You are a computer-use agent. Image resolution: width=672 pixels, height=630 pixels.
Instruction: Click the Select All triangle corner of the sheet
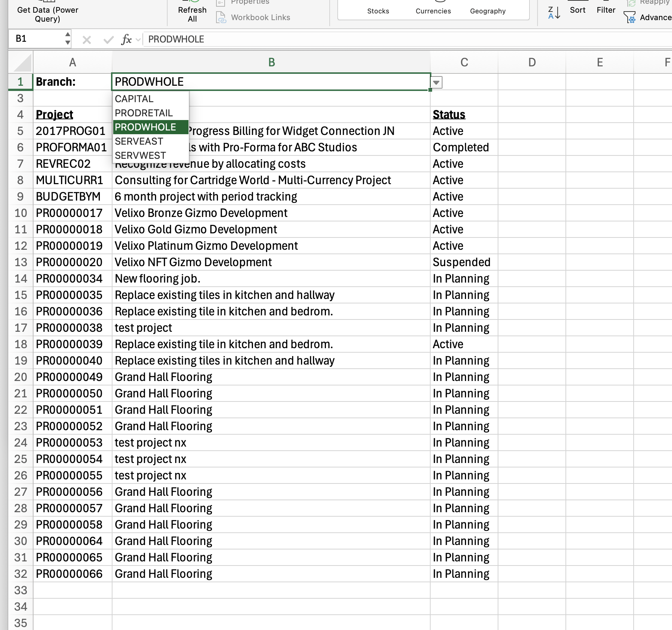[x=22, y=62]
